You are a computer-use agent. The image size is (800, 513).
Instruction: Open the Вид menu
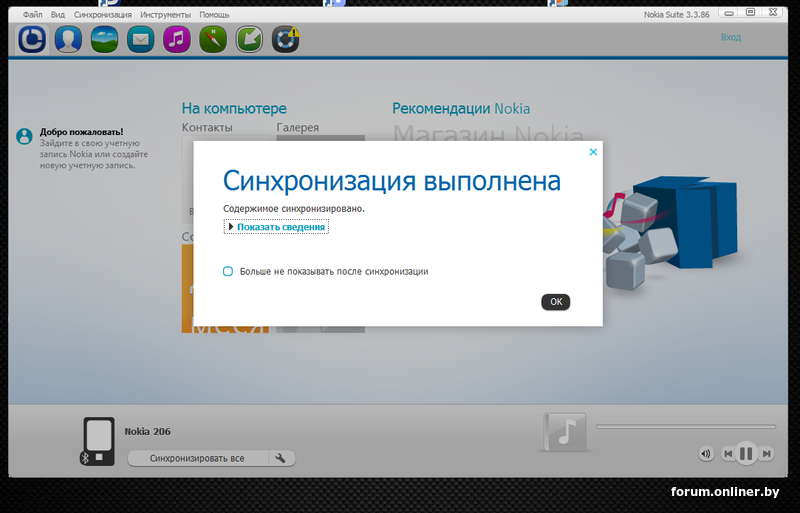click(58, 15)
